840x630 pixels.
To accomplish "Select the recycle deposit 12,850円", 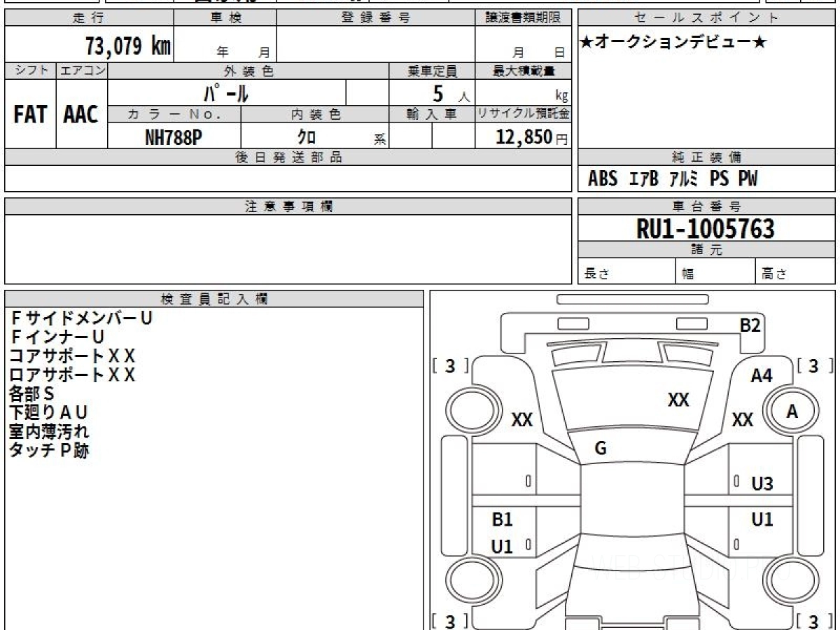I will [x=532, y=137].
